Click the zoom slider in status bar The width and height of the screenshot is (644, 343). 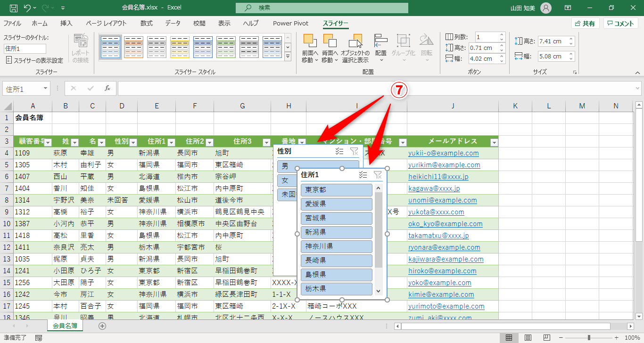point(588,338)
